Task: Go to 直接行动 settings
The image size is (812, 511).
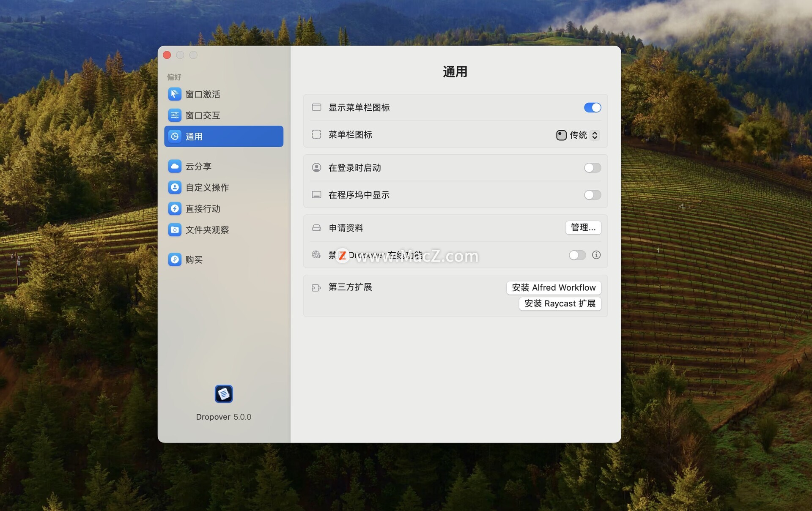Action: click(x=224, y=208)
